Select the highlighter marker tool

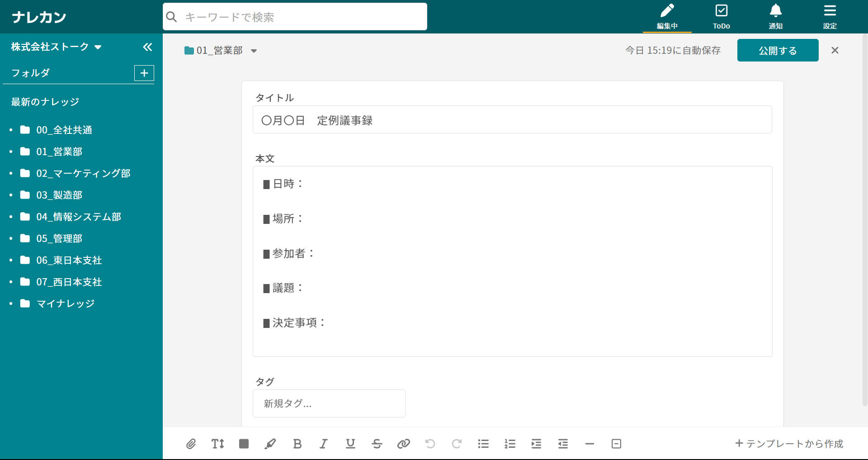[x=270, y=444]
